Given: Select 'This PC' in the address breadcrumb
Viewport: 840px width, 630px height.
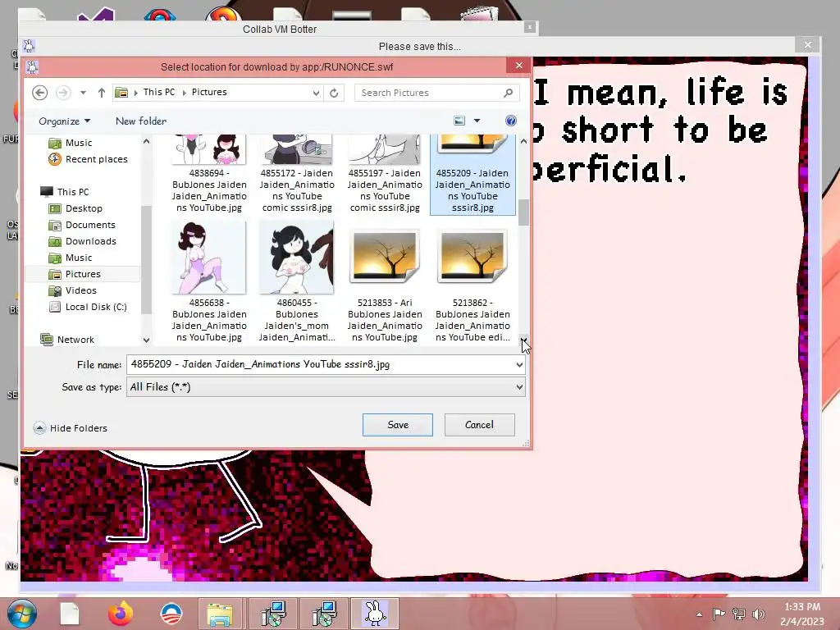Looking at the screenshot, I should click(x=158, y=92).
